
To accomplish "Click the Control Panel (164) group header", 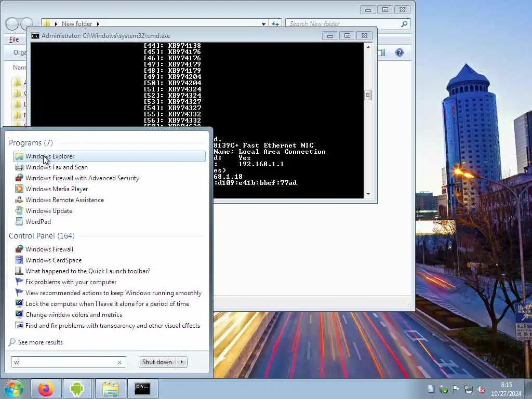I will (42, 236).
